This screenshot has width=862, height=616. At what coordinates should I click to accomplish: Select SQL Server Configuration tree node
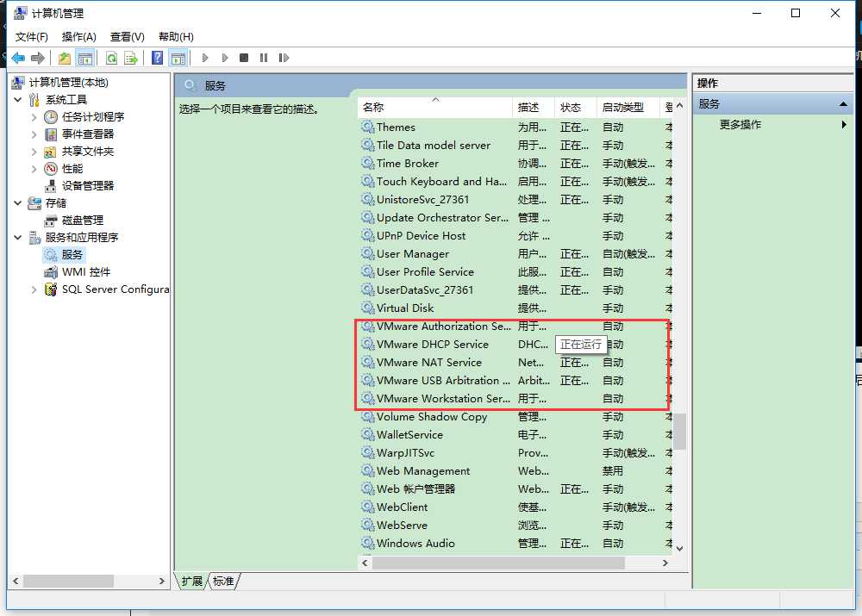click(x=116, y=289)
